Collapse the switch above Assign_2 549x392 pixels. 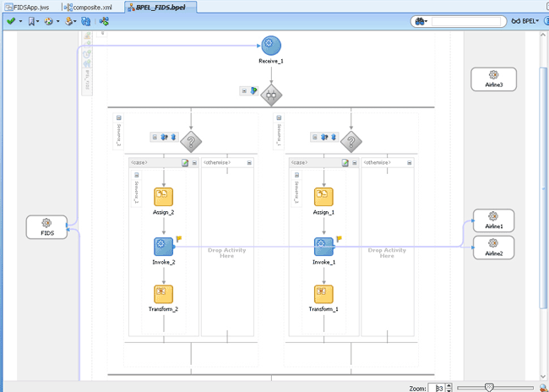pos(155,138)
